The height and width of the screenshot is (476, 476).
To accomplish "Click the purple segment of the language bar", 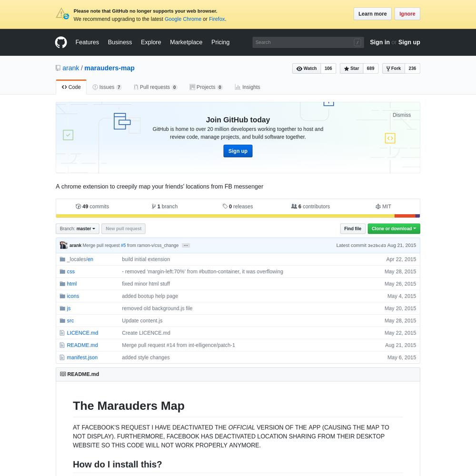I will coord(418,216).
